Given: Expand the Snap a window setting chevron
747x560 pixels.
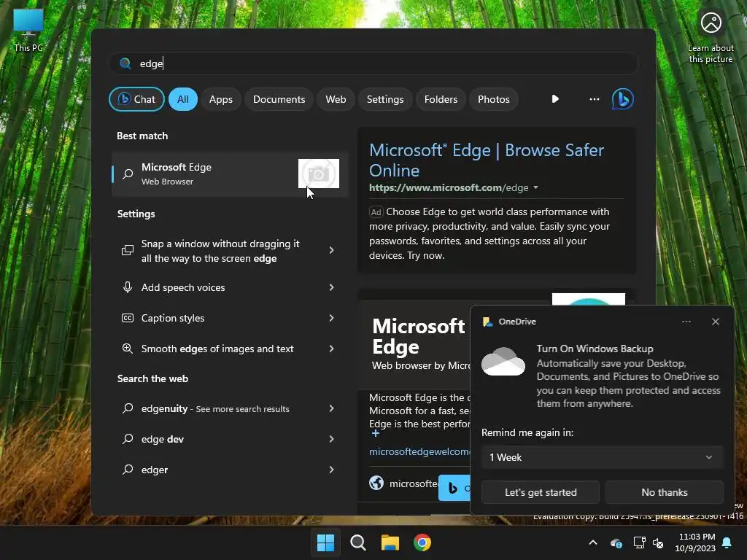Looking at the screenshot, I should 332,251.
